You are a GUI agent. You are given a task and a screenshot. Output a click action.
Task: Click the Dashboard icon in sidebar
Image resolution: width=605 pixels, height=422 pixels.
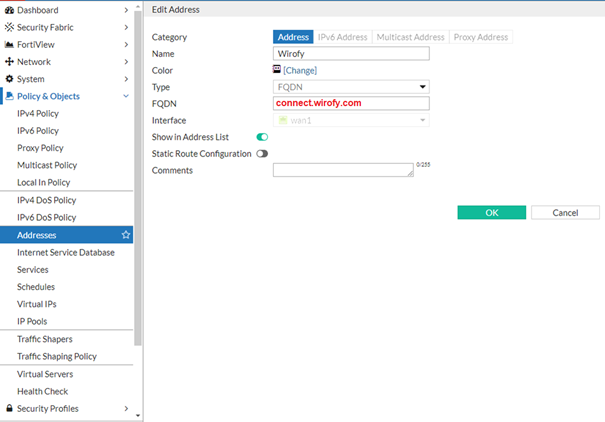click(x=9, y=10)
